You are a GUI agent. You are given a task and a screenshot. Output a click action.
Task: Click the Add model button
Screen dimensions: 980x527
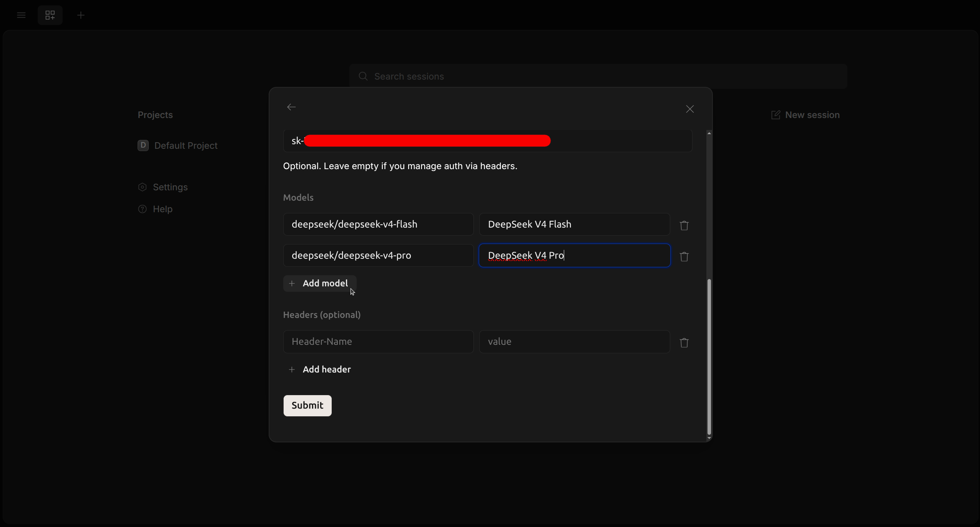(x=320, y=284)
